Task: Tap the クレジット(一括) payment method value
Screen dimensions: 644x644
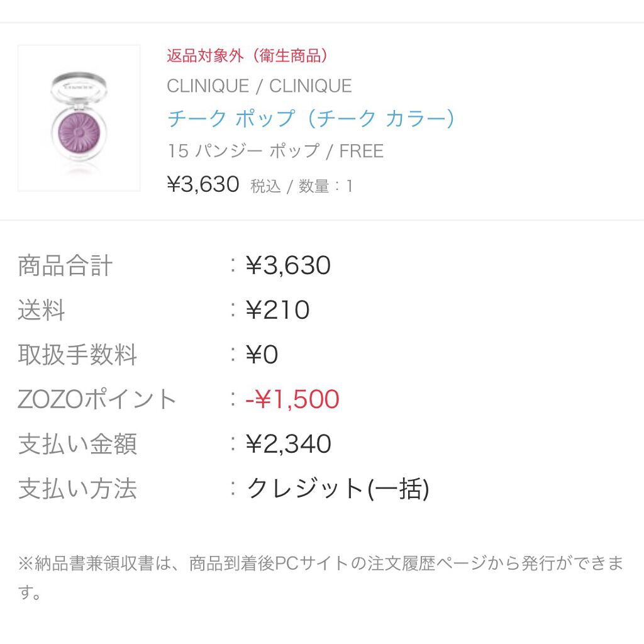Action: click(x=338, y=489)
